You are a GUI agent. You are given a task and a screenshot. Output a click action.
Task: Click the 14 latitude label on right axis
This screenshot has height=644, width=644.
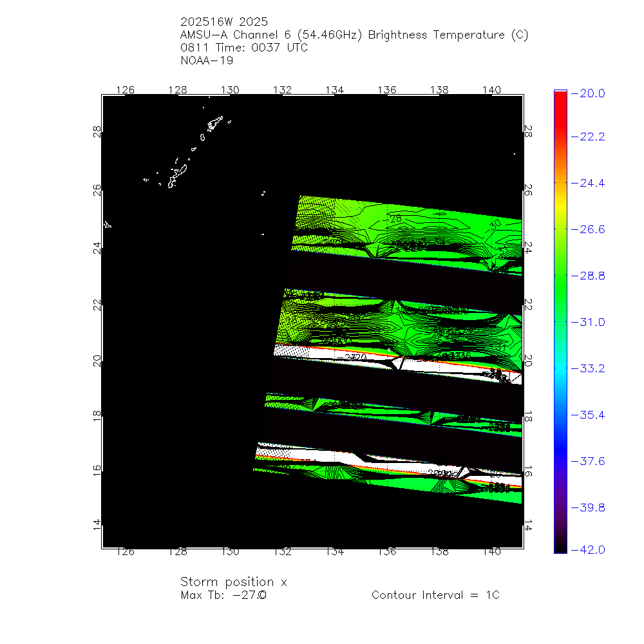(x=529, y=526)
